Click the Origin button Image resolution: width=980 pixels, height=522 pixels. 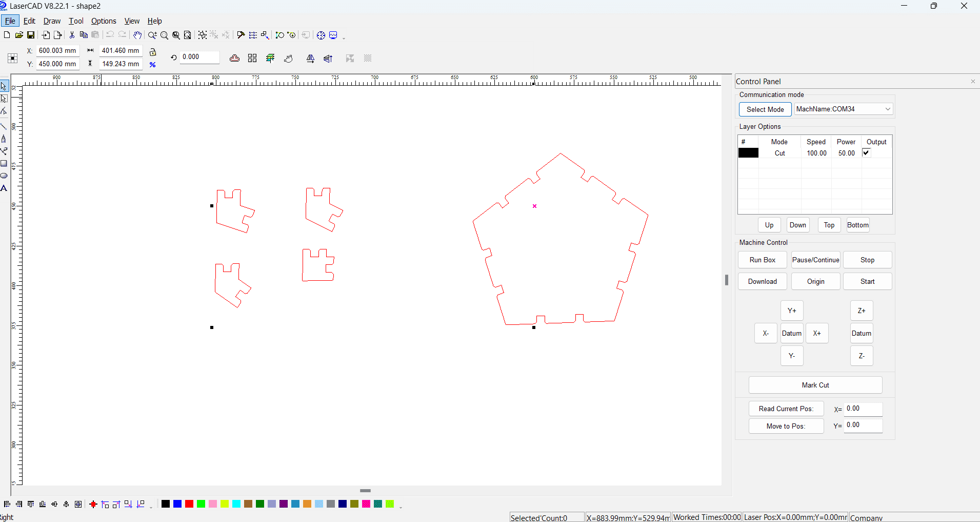pyautogui.click(x=816, y=281)
